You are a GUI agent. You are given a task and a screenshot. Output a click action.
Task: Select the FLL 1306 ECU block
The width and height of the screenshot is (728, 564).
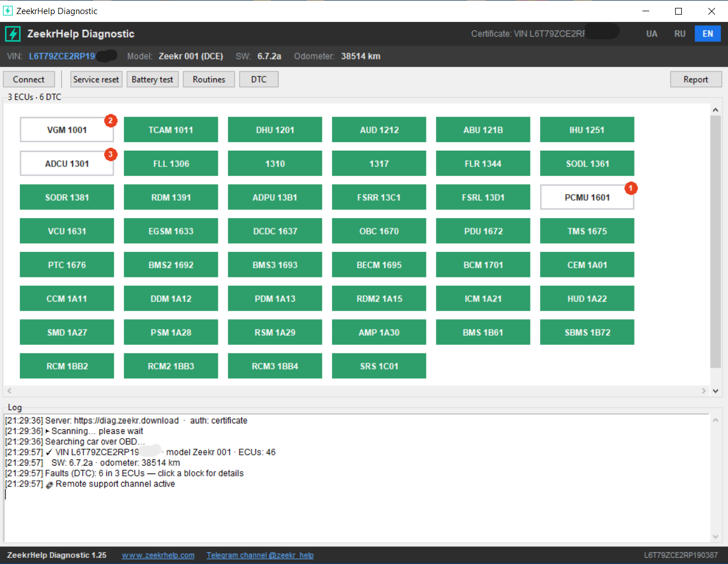point(171,164)
